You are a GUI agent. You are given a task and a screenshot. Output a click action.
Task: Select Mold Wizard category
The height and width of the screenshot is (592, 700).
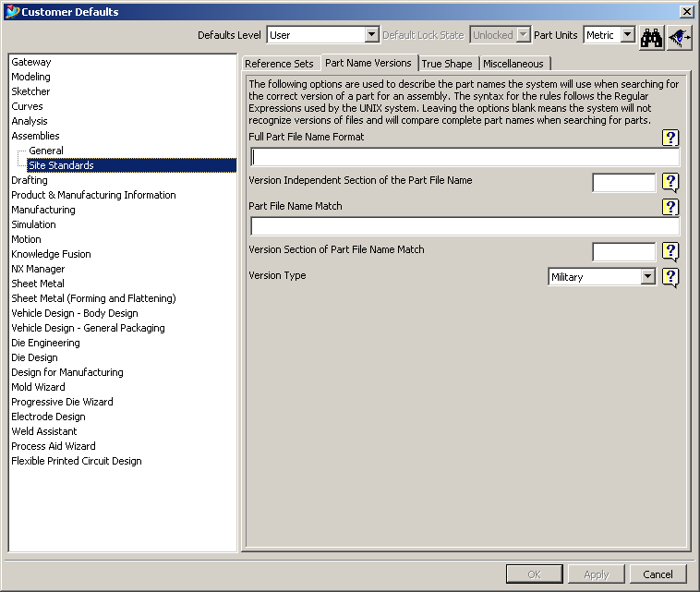38,387
